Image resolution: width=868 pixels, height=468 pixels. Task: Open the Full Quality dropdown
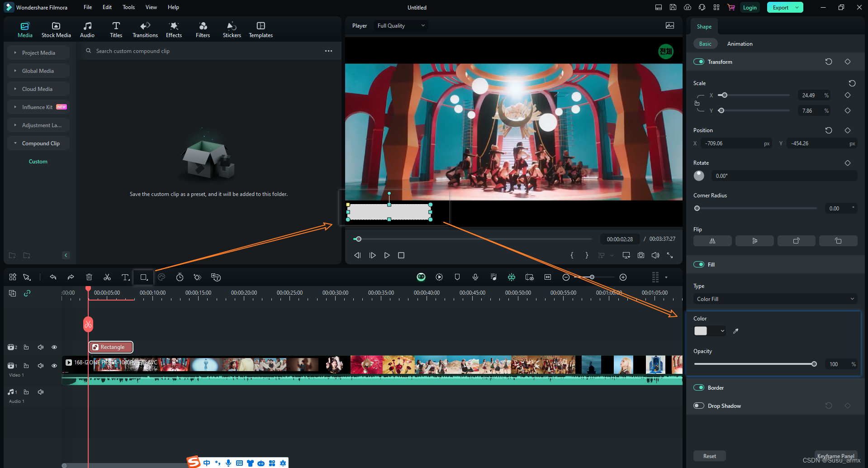401,26
